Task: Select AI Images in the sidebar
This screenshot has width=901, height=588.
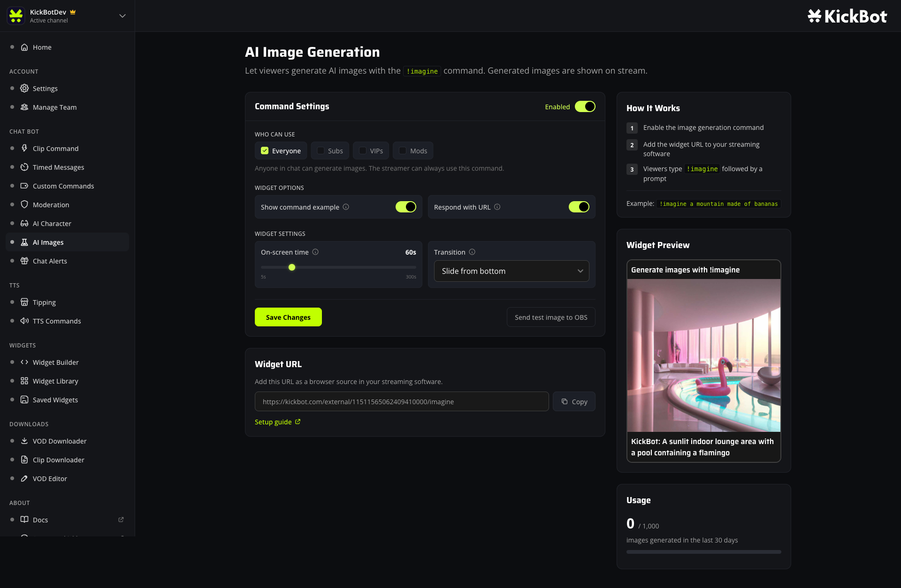Action: click(x=68, y=242)
